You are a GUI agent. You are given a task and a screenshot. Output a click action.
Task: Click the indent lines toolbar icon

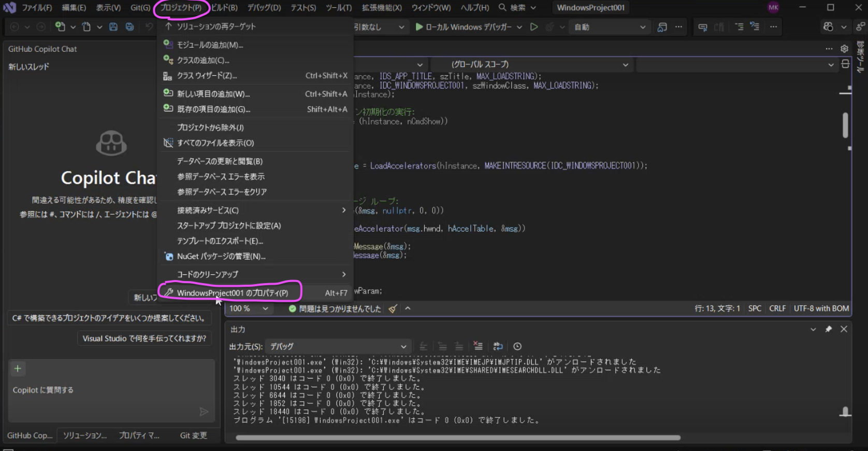click(739, 26)
